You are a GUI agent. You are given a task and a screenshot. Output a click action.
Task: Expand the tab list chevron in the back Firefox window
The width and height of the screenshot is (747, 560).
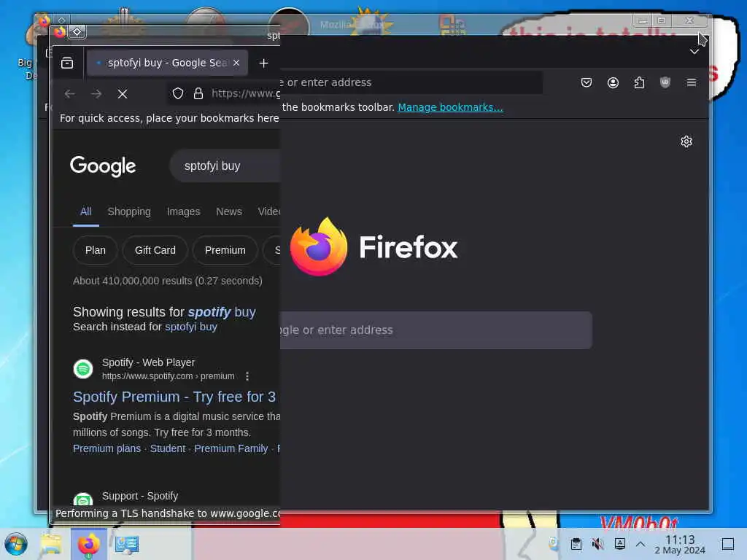coord(694,52)
